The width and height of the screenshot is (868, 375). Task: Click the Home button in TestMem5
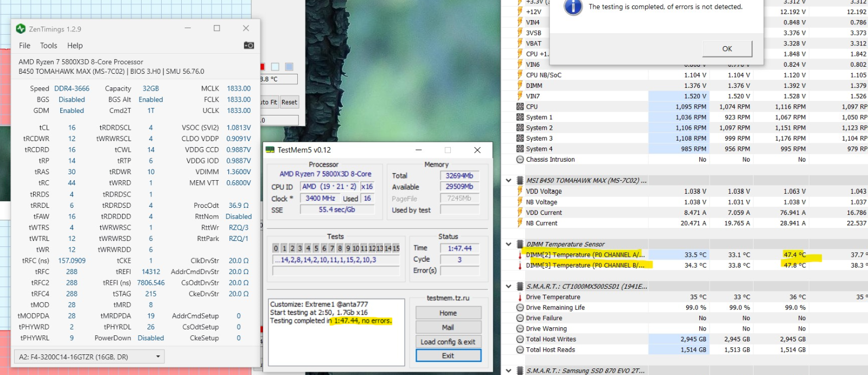click(448, 313)
